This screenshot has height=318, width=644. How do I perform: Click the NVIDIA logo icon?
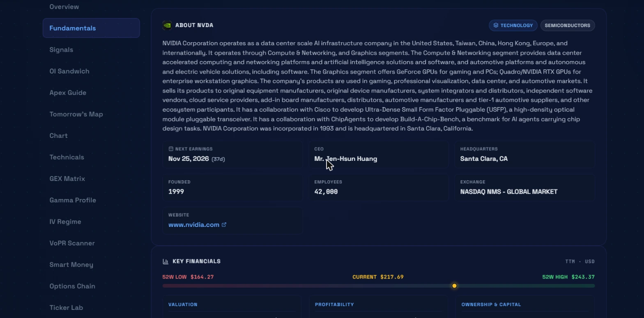(x=167, y=25)
